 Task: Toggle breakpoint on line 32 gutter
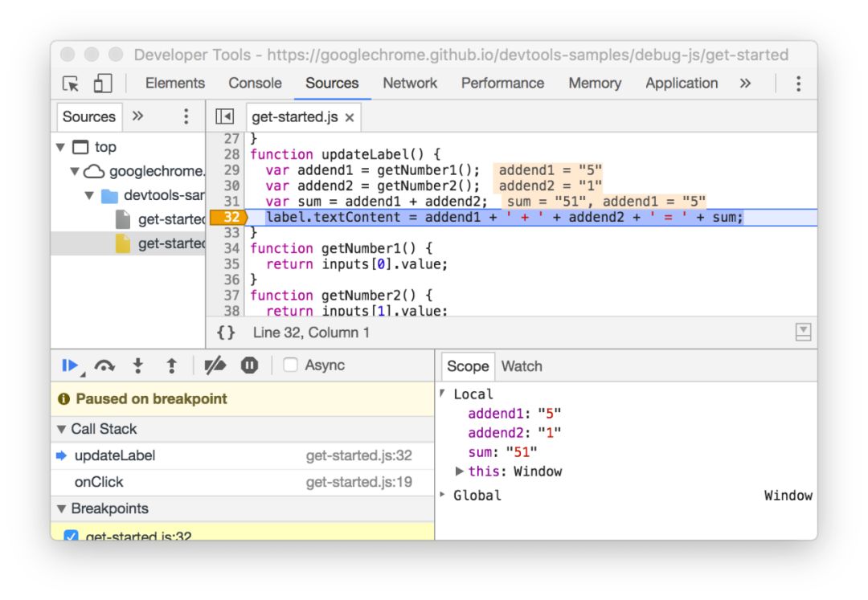[x=228, y=218]
